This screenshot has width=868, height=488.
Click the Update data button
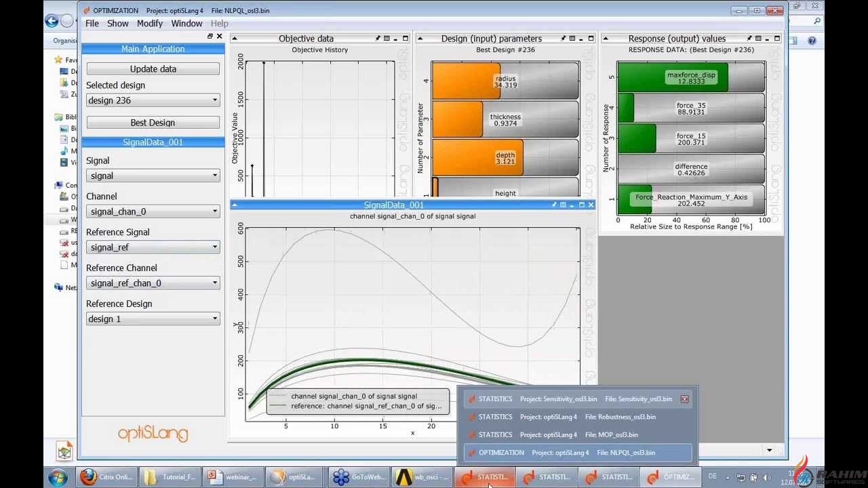point(153,69)
